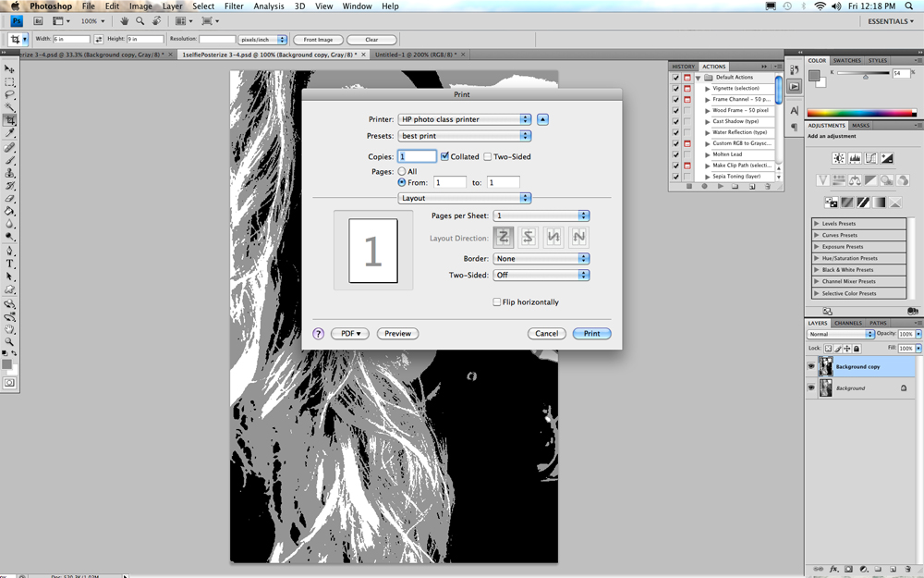The image size is (924, 578).
Task: Open Pages per Sheet dropdown
Action: click(541, 215)
